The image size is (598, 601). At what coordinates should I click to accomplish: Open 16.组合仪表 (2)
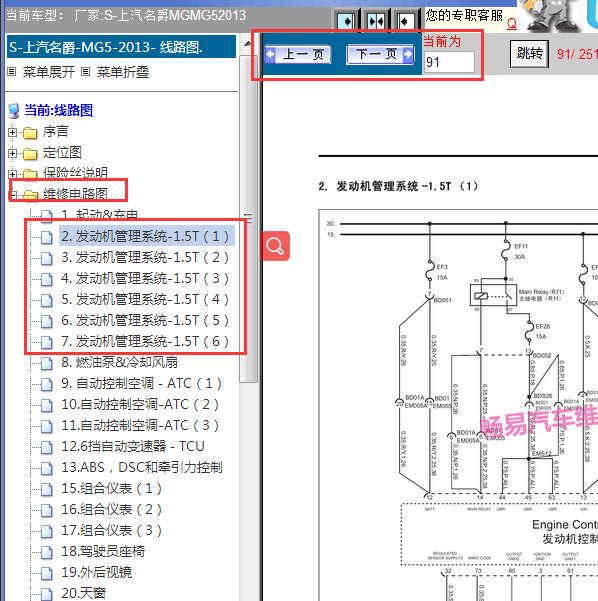pos(112,509)
